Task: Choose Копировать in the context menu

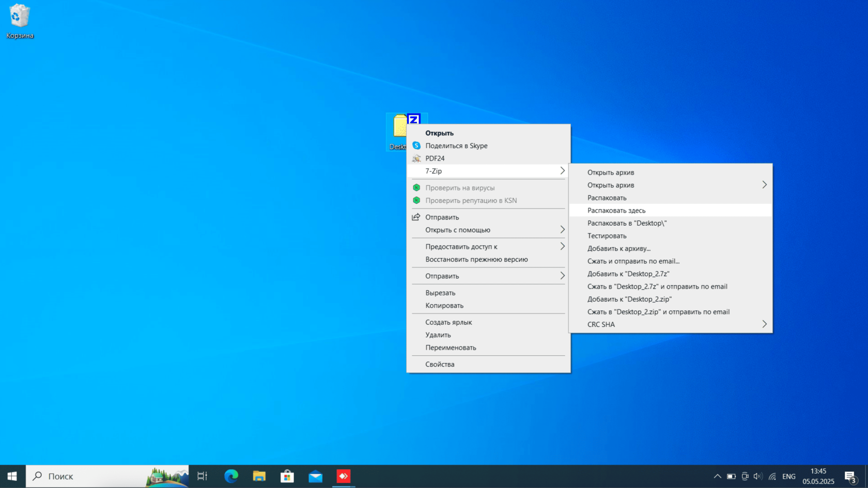Action: click(488, 305)
